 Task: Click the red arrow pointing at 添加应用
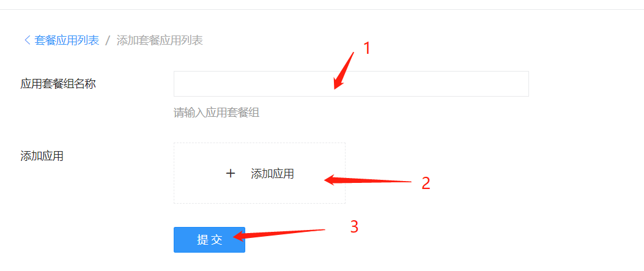click(368, 180)
